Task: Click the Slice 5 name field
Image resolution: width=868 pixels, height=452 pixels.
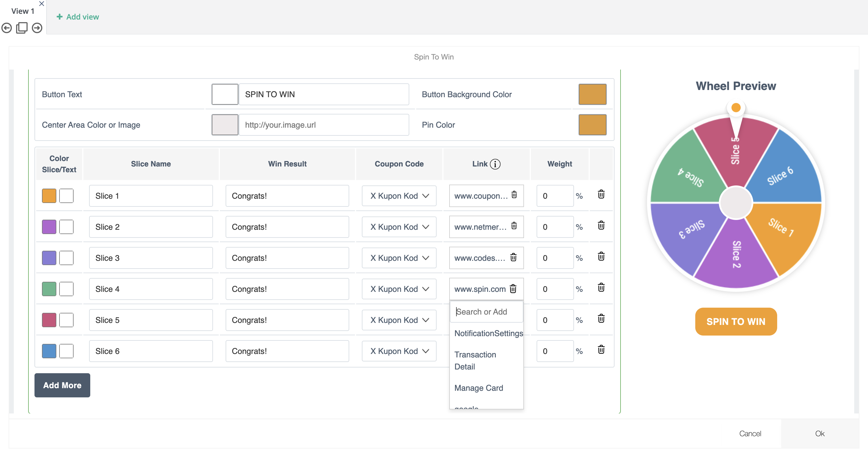Action: 151,320
